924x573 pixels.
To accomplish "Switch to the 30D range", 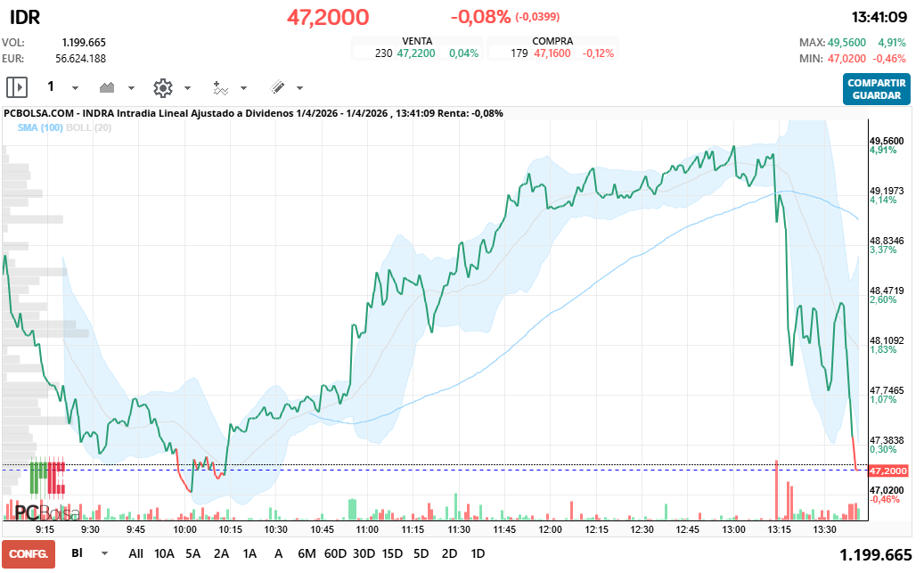I will (x=364, y=553).
